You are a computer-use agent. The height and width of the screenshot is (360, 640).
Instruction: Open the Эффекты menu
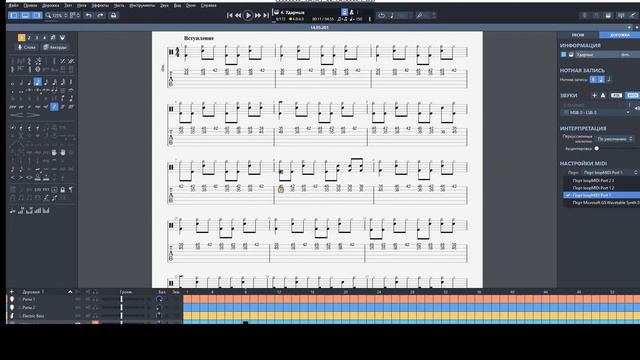tap(100, 5)
